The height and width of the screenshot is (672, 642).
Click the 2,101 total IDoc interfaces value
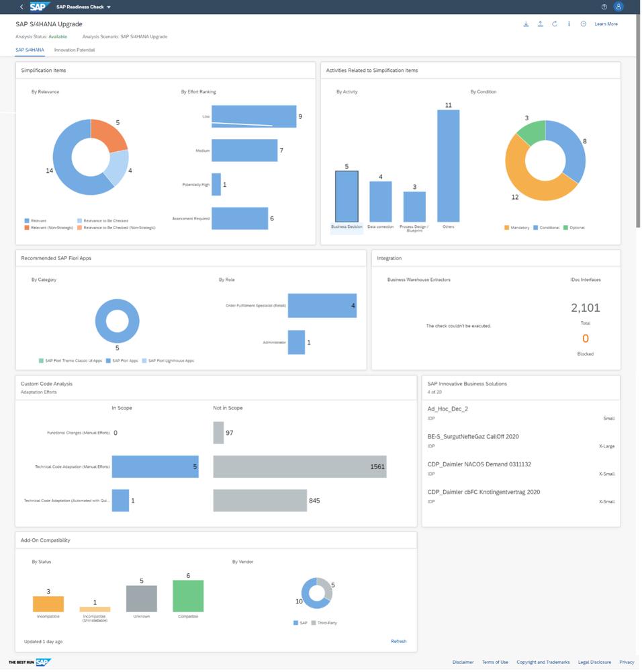585,308
